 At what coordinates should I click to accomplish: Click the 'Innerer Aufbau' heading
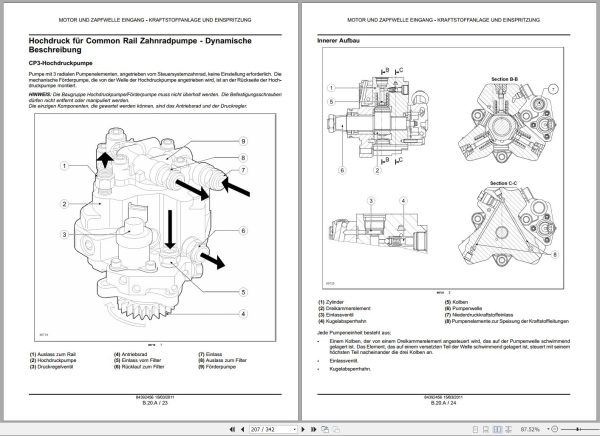coord(338,40)
